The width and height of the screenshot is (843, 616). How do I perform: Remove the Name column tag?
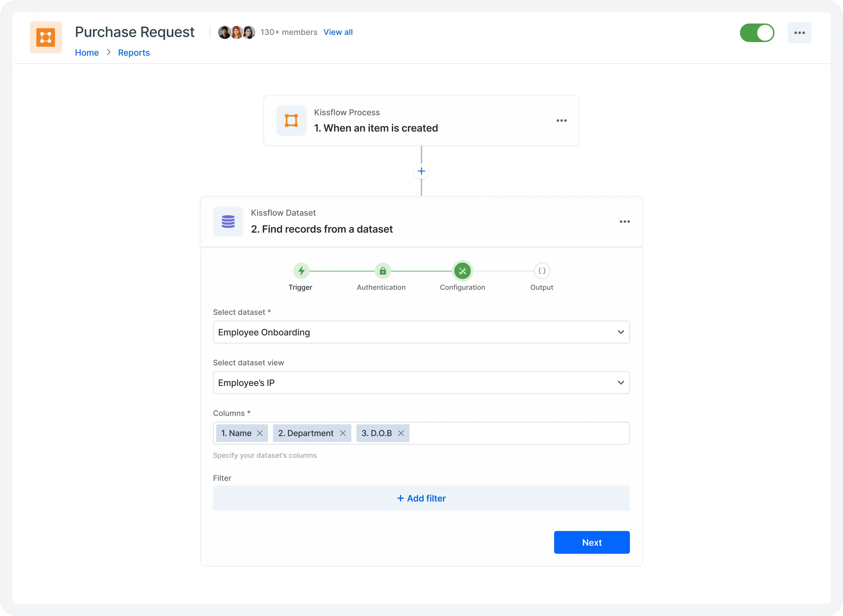coord(259,433)
